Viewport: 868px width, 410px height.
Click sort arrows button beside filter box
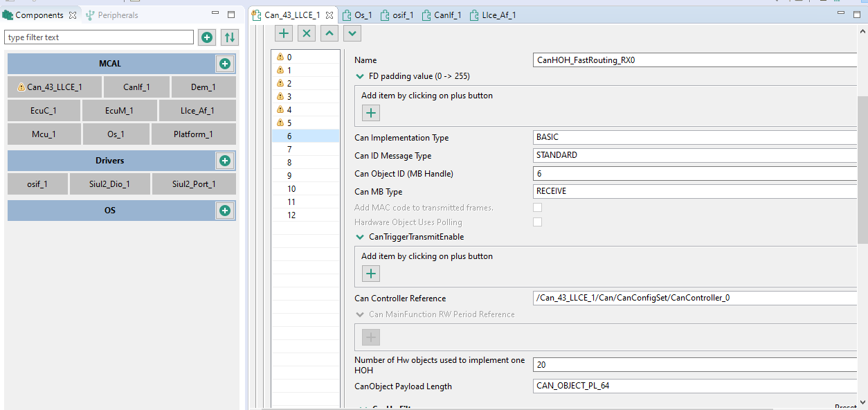pyautogui.click(x=230, y=37)
